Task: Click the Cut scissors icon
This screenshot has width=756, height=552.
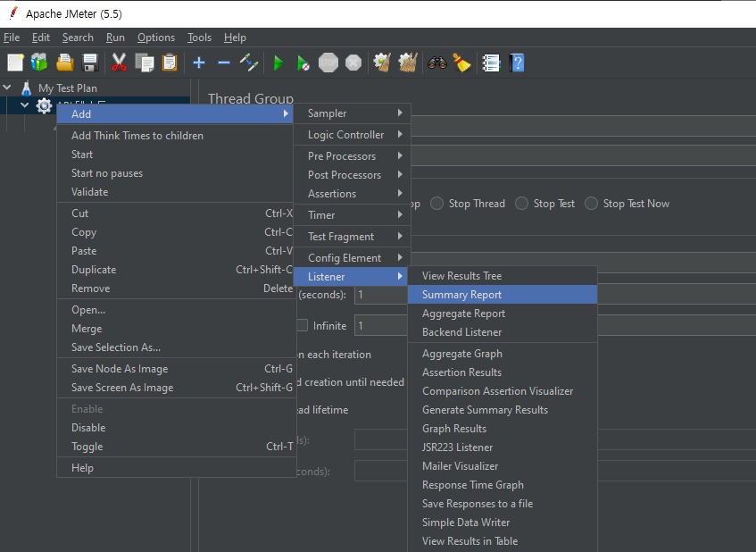Action: tap(119, 63)
